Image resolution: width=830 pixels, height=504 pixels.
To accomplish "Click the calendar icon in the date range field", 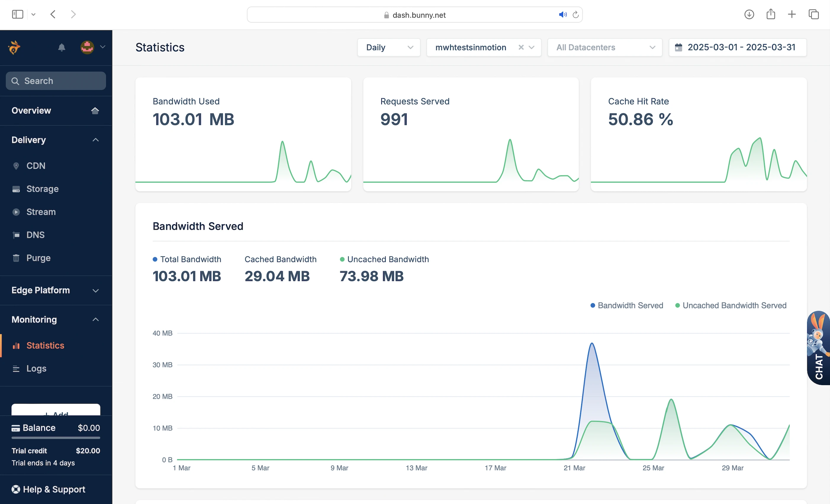I will 678,47.
